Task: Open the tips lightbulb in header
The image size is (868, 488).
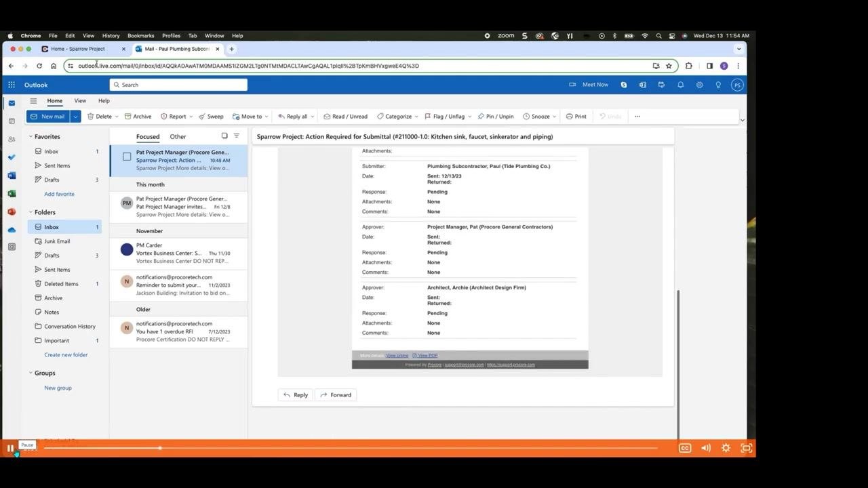Action: 718,85
